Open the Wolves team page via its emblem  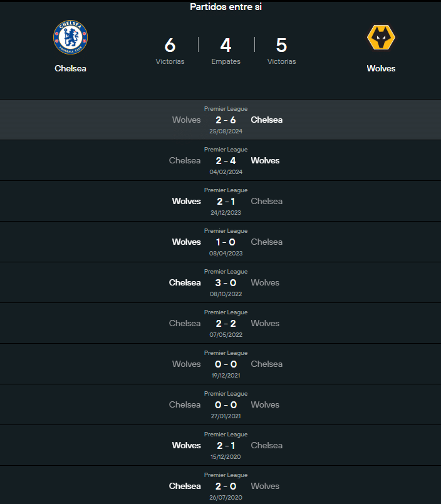tap(381, 36)
